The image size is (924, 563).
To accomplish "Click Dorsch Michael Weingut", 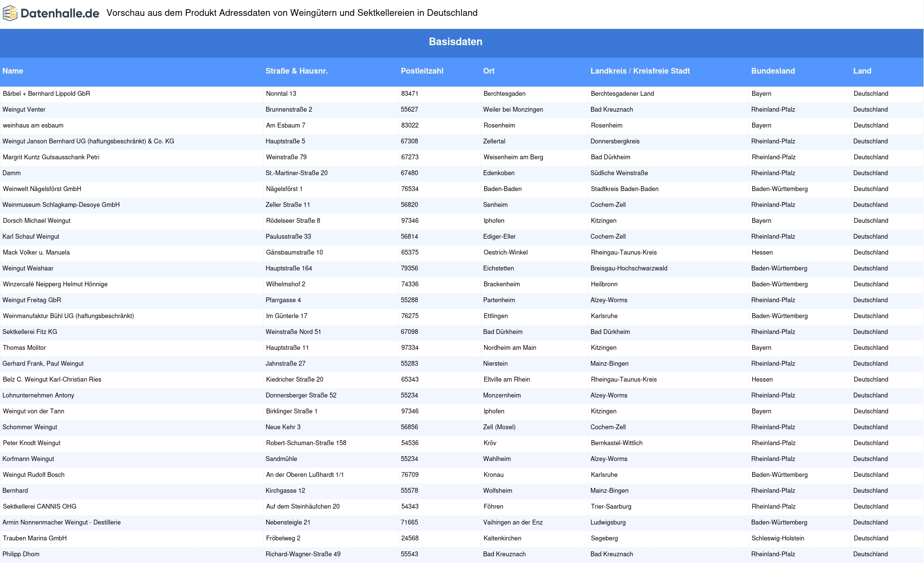I will [37, 221].
